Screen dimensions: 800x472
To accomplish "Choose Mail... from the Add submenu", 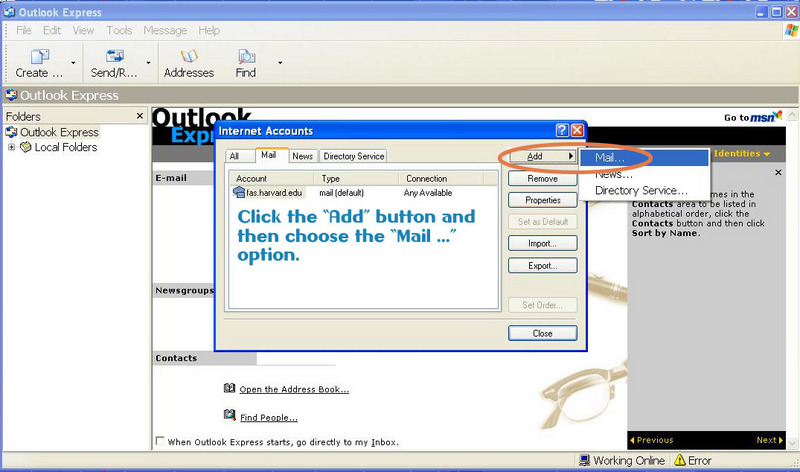I will 610,157.
